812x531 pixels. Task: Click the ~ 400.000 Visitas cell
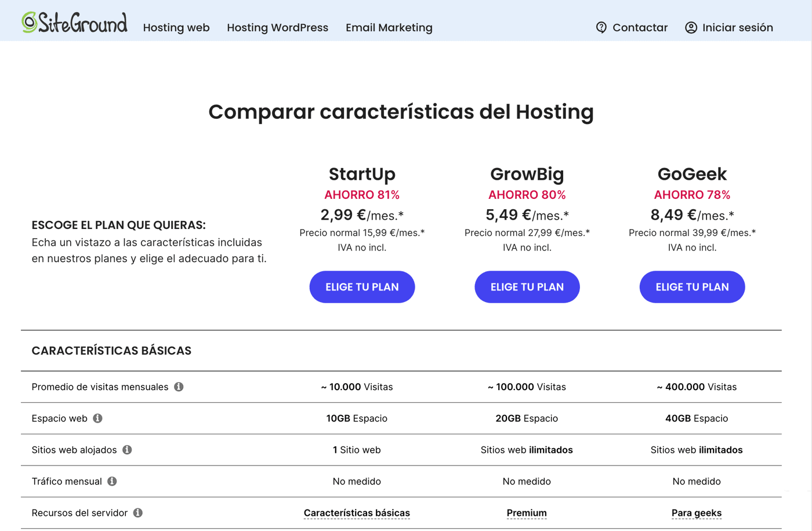pos(697,387)
